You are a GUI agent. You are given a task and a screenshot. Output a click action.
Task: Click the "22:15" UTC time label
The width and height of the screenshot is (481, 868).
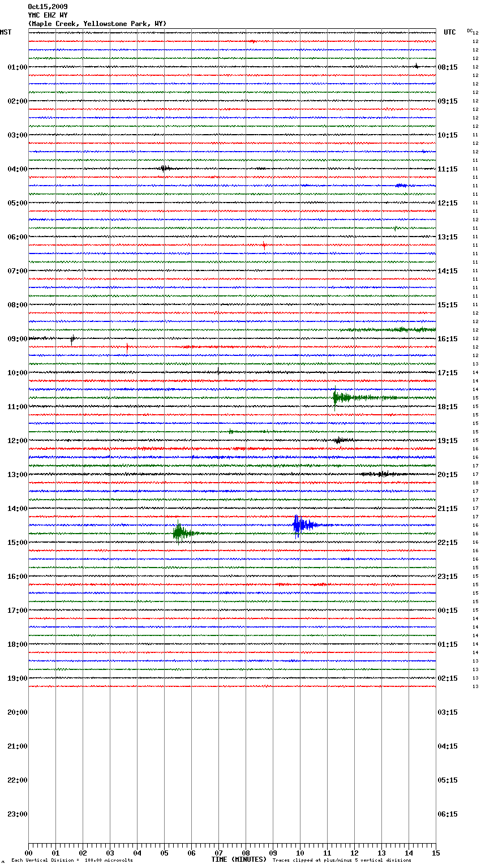[448, 543]
